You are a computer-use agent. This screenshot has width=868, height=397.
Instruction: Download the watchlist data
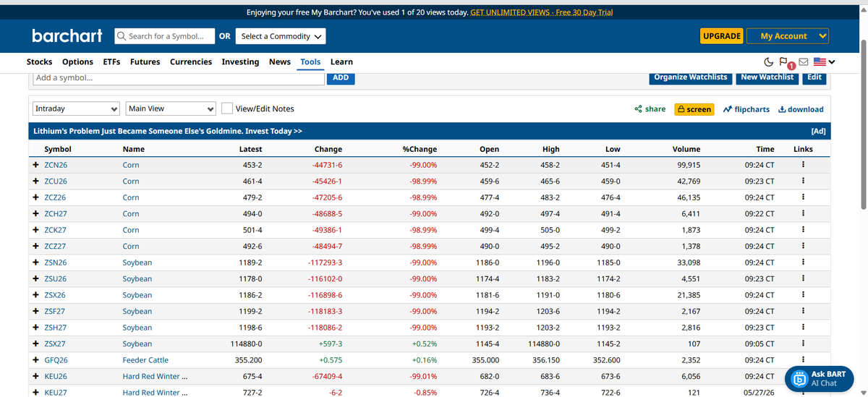point(801,109)
